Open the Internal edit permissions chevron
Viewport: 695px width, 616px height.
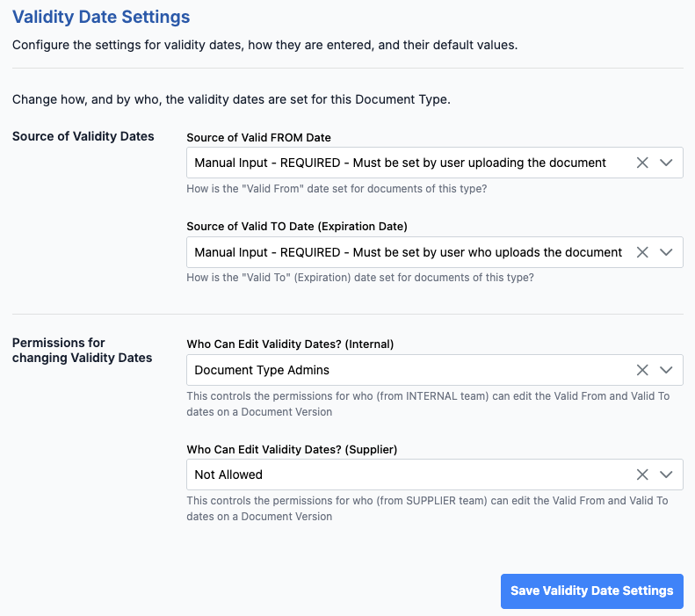666,370
